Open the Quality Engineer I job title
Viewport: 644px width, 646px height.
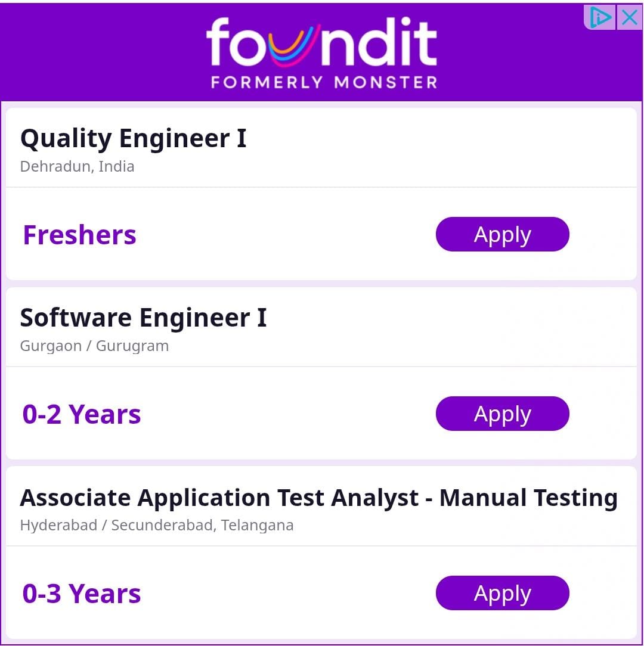click(x=133, y=138)
